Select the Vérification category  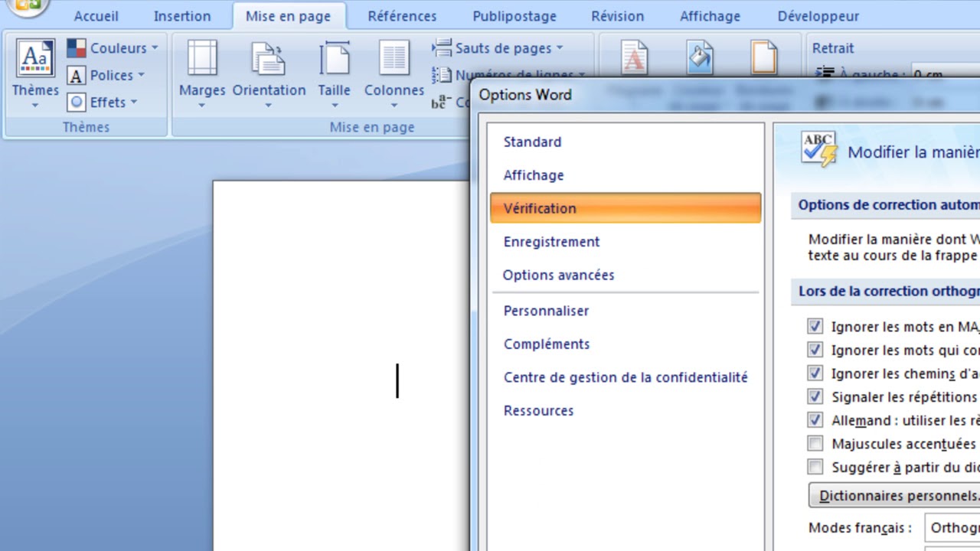point(626,208)
